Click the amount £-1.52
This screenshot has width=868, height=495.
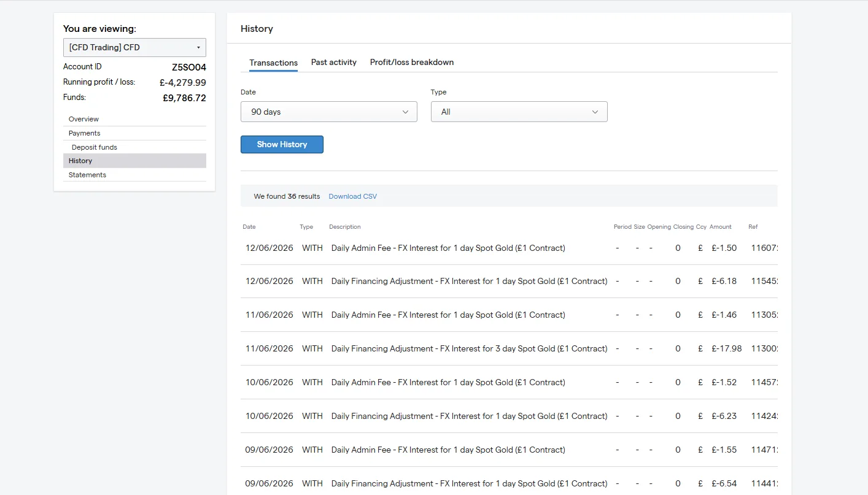(x=724, y=382)
